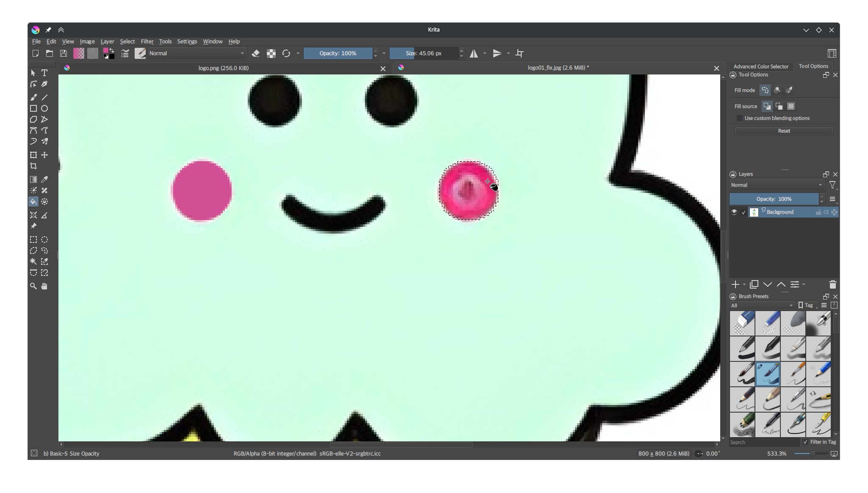Enable Use custom blending options checkbox

point(740,118)
